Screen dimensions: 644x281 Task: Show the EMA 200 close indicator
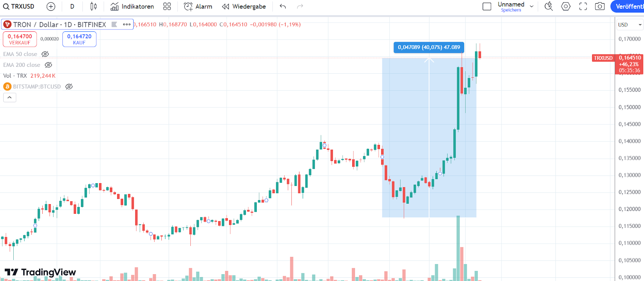(48, 65)
